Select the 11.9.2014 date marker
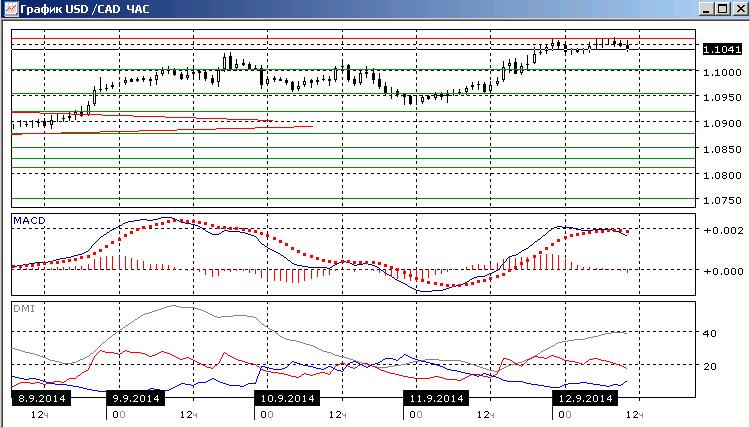Image resolution: width=750 pixels, height=428 pixels. (436, 398)
